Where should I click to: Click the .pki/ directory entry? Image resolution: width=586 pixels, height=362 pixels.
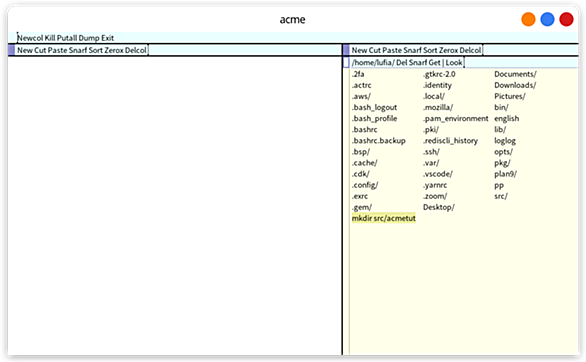(x=431, y=130)
